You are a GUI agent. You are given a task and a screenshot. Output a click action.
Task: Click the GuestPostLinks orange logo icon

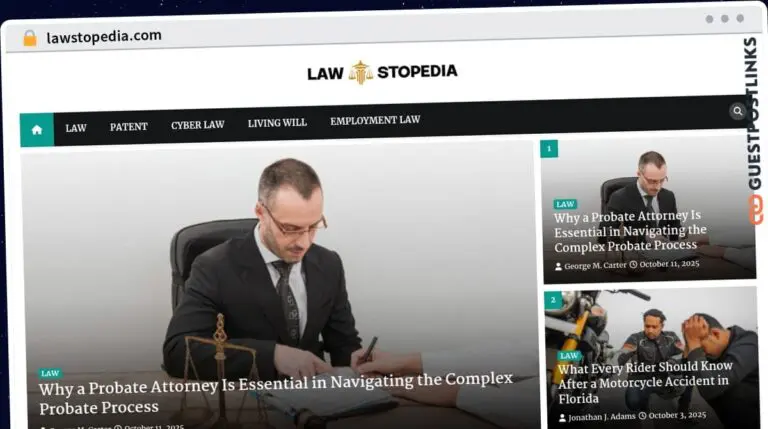point(755,210)
